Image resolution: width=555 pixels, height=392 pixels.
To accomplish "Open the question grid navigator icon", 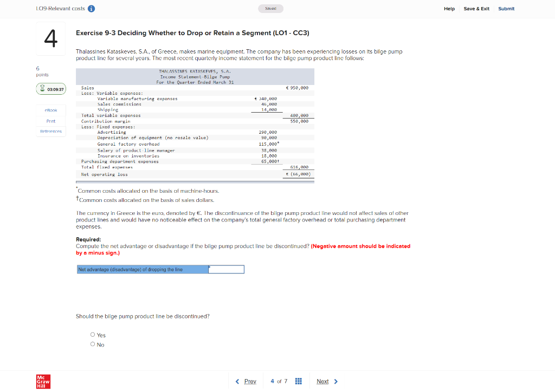I will click(299, 381).
